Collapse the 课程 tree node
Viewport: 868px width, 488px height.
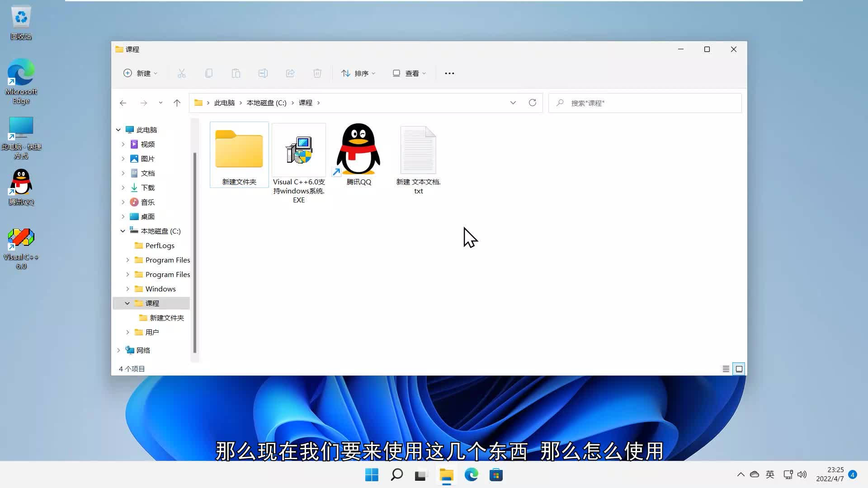tap(127, 303)
